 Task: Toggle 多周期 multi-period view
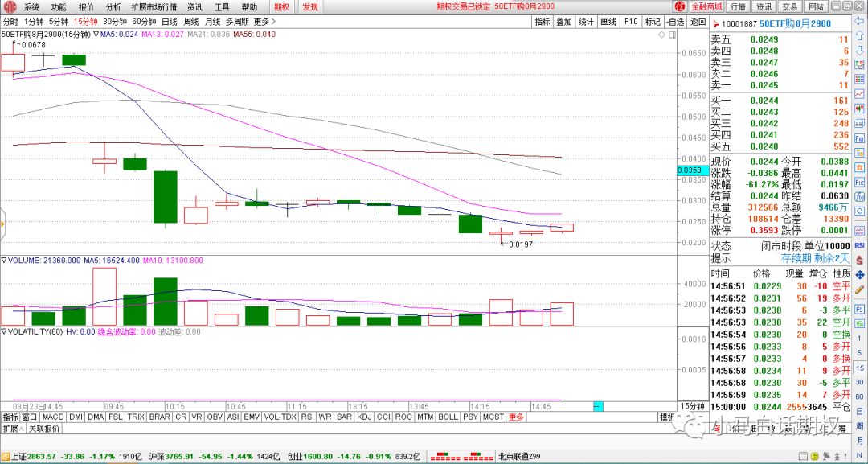[237, 22]
